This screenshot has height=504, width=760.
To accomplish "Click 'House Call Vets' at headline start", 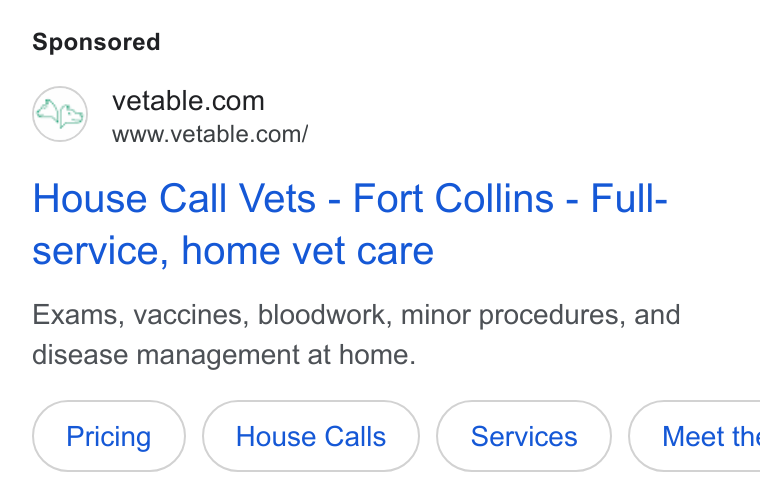I will [x=174, y=198].
